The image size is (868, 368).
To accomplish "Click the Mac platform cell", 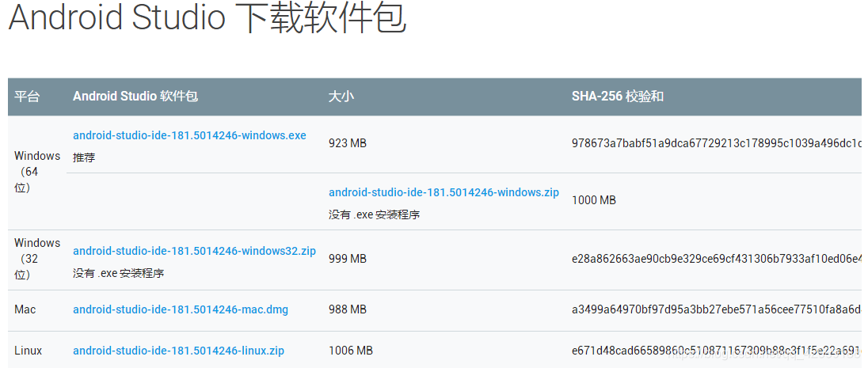I will point(25,309).
